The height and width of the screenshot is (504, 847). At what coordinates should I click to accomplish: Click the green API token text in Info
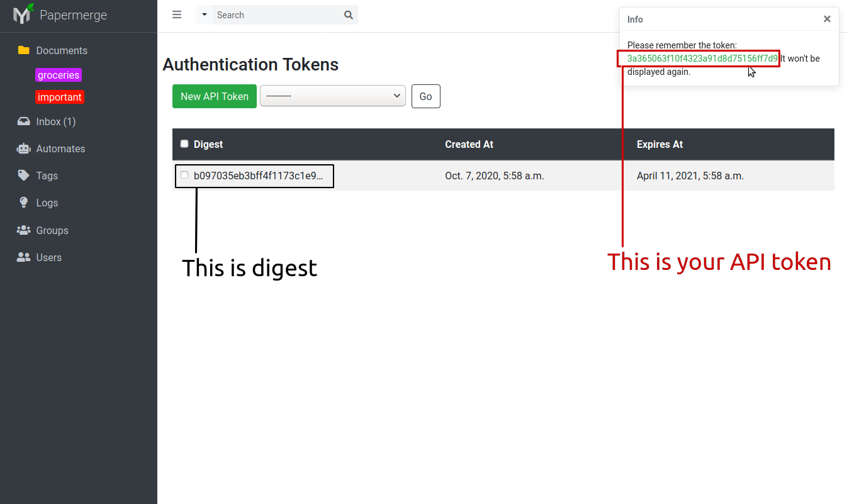[x=702, y=59]
